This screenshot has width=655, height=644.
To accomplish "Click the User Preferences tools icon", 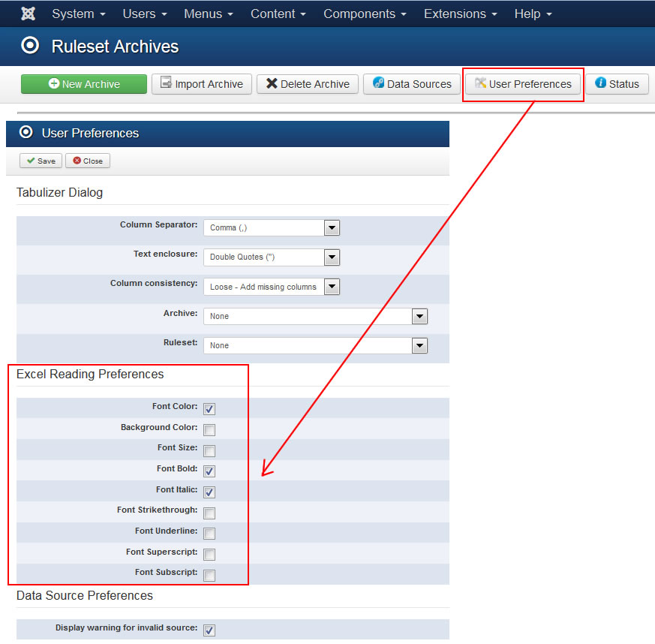I will pos(480,83).
